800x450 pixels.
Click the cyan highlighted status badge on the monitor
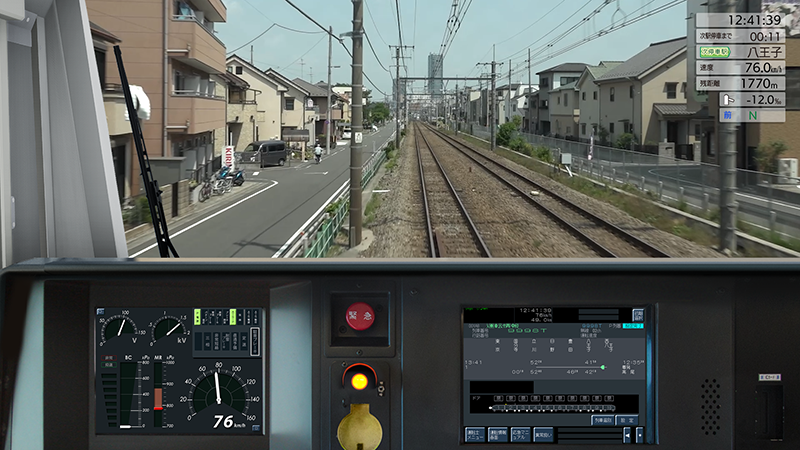(x=633, y=326)
